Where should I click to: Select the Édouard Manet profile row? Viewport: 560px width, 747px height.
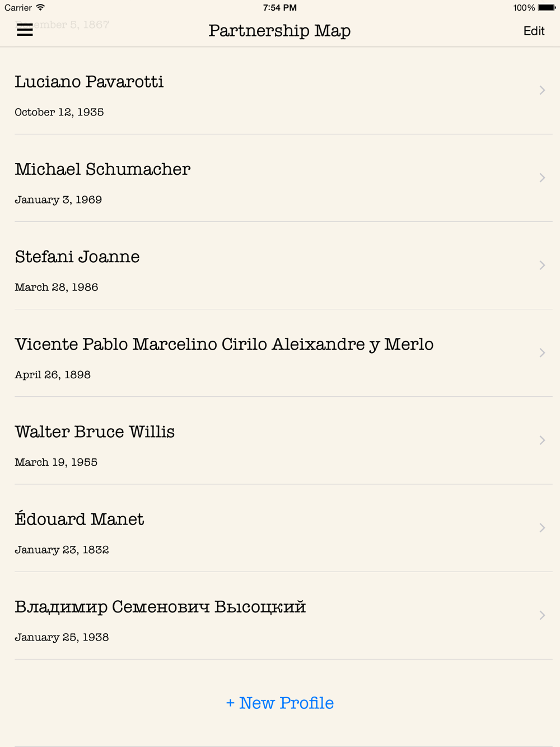pos(280,528)
